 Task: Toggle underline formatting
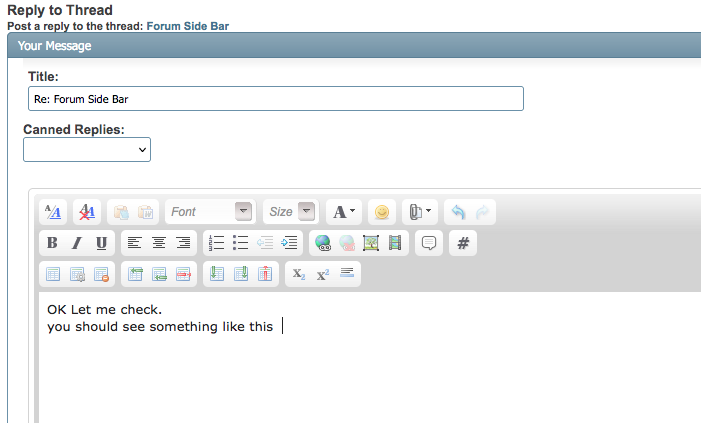pyautogui.click(x=101, y=243)
